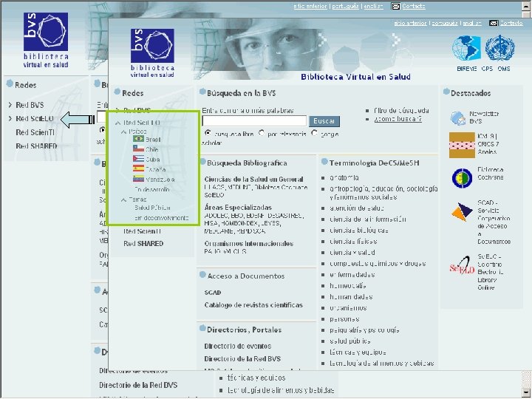
Task: Expand Red SciELO in background window
Action: point(10,118)
